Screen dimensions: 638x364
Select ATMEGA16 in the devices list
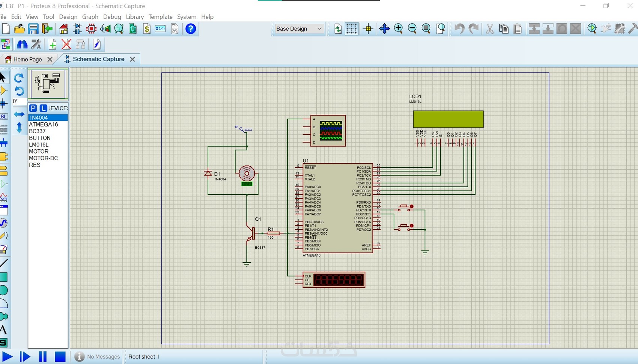(x=44, y=125)
